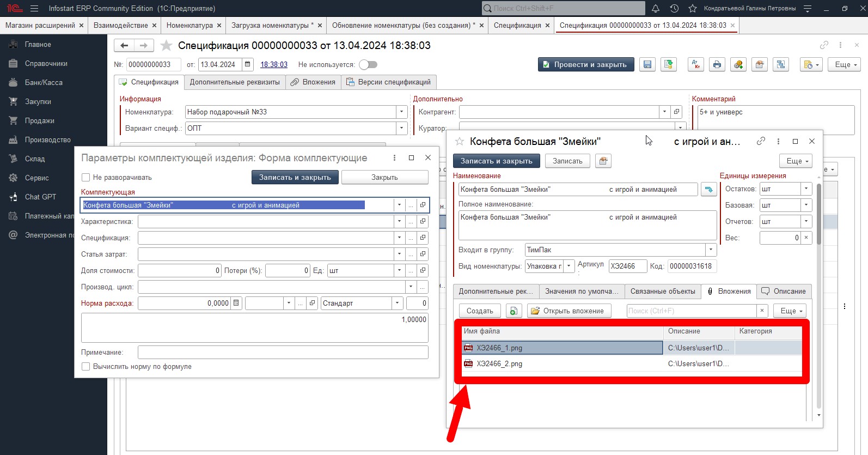Screen dimensions: 868x455
Task: Open the Дт/Кт postings icon
Action: (x=696, y=64)
